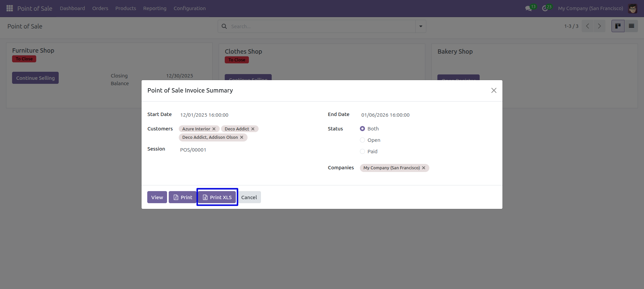Switch company via My Company (San Francisco)
Image resolution: width=644 pixels, height=289 pixels.
pyautogui.click(x=590, y=8)
